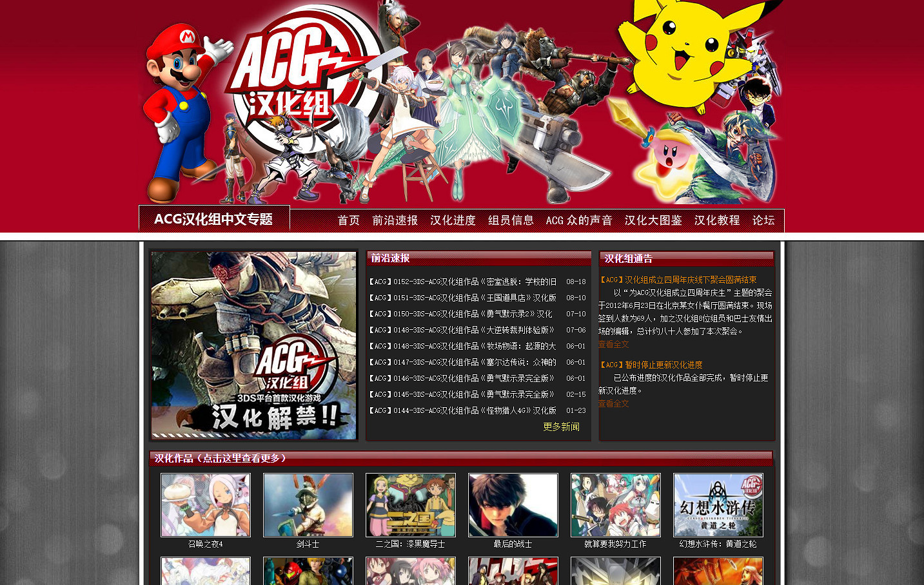Open the 剑斗士 game thumbnail
The width and height of the screenshot is (924, 585).
(x=308, y=505)
